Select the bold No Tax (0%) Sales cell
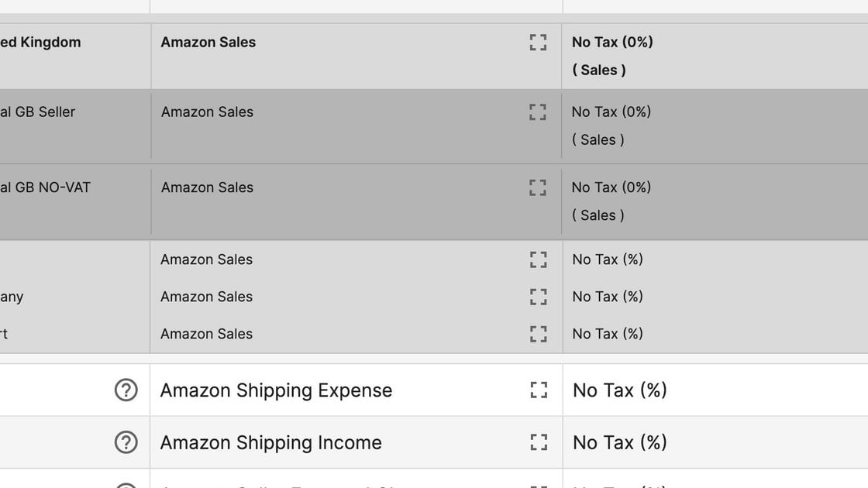Viewport: 868px width, 488px height. [x=715, y=56]
